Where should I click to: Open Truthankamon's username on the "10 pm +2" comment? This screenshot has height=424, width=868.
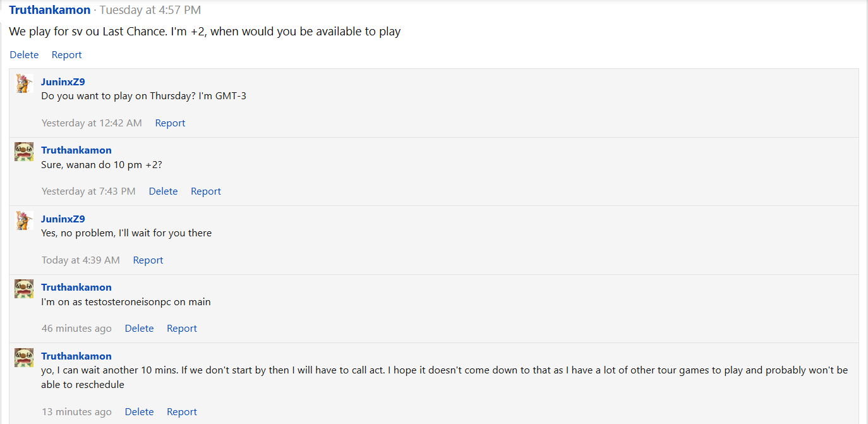[76, 150]
